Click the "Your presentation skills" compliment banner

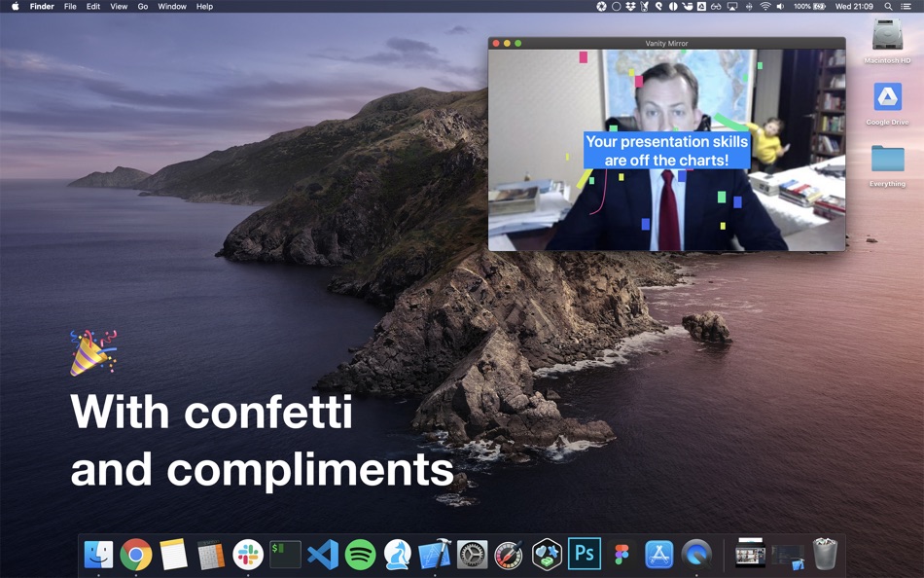(x=666, y=151)
